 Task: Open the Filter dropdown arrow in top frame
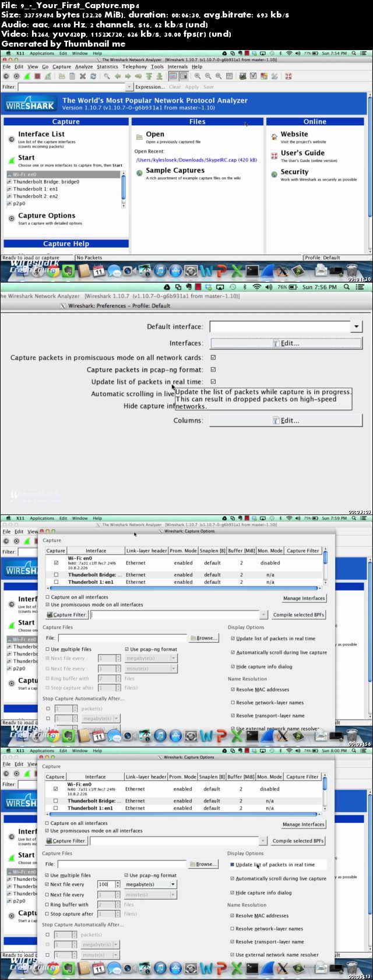point(129,87)
